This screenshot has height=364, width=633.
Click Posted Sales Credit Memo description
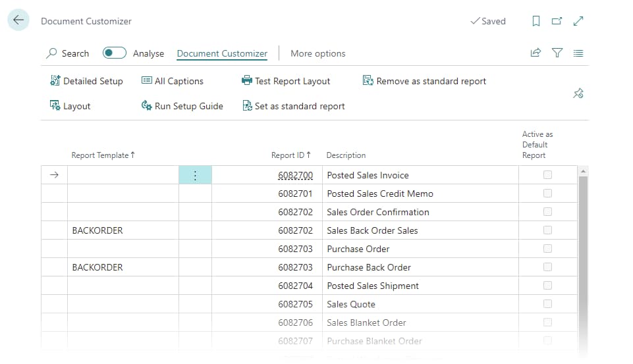pos(380,194)
